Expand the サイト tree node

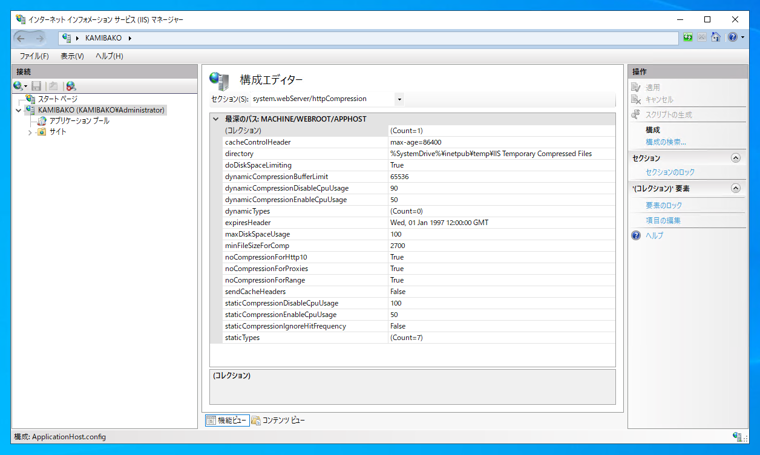(x=30, y=132)
